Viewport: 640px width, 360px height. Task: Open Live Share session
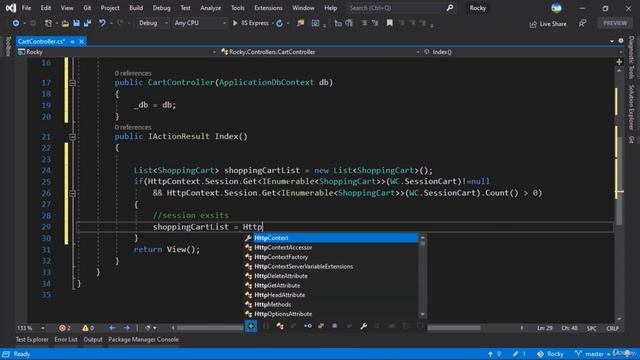[548, 24]
